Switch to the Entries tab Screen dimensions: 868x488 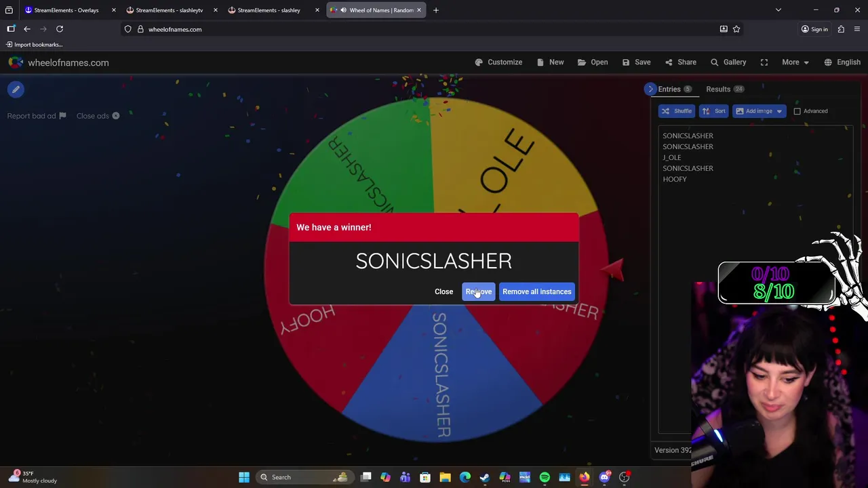[x=674, y=89]
